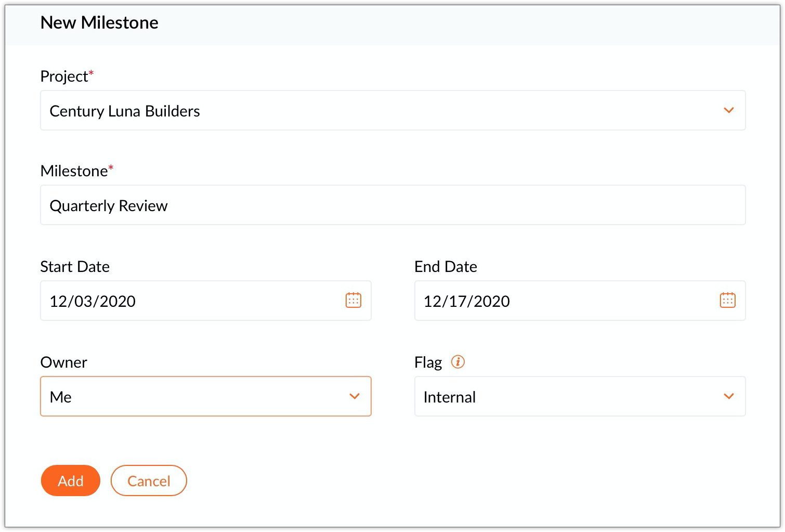Open the Start Date calendar picker icon
The height and width of the screenshot is (532, 785).
(354, 300)
